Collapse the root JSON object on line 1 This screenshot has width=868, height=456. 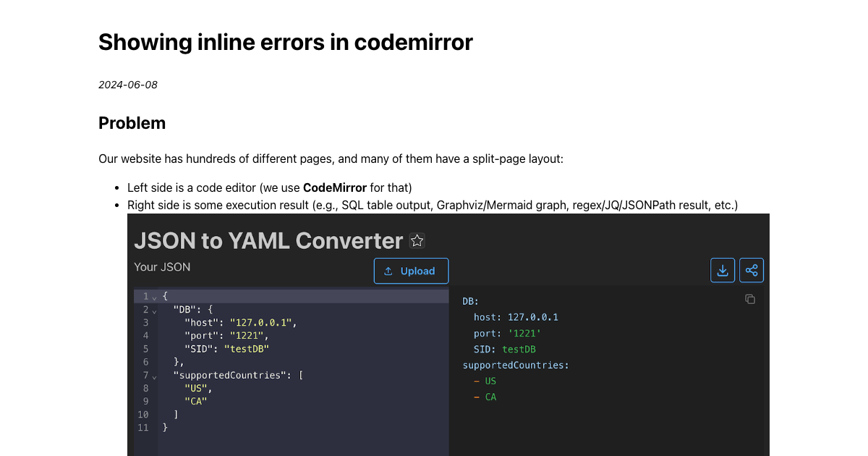click(x=153, y=296)
